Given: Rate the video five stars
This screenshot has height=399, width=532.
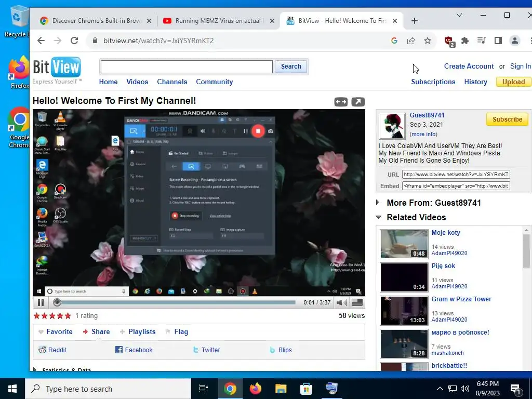Looking at the screenshot, I should click(68, 316).
